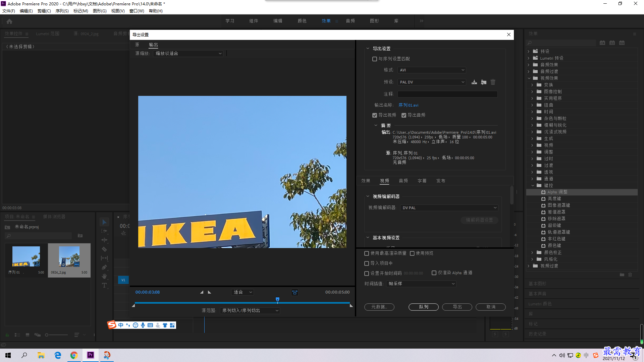This screenshot has height=362, width=644.
Task: Click the Cancel button
Action: click(490, 307)
